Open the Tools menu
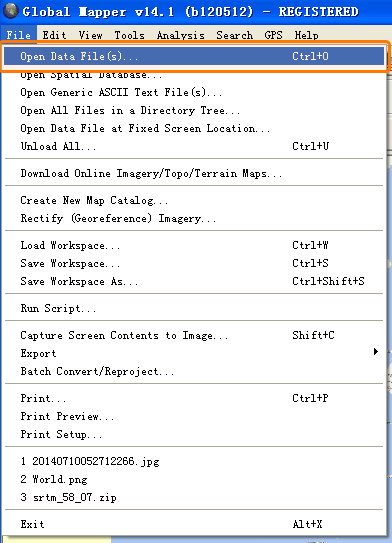 [129, 35]
